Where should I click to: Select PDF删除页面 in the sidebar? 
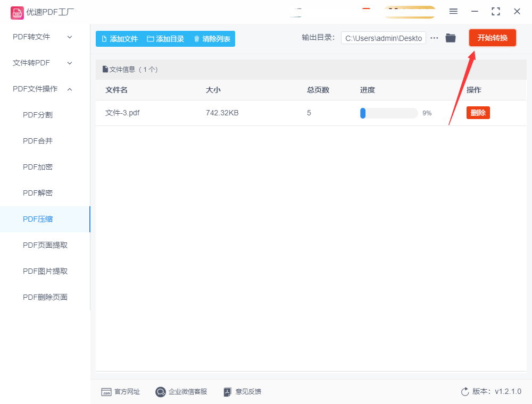click(x=45, y=297)
